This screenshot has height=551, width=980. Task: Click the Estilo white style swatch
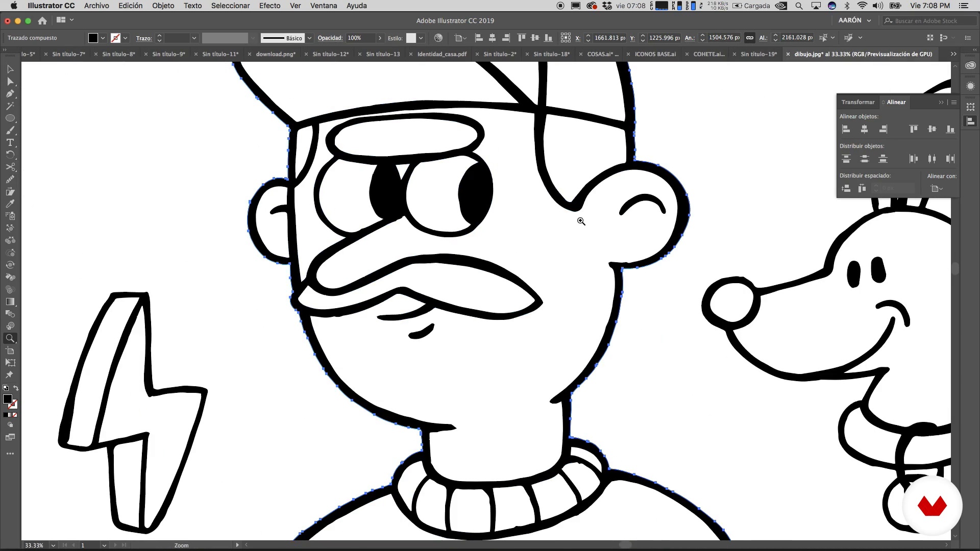[x=411, y=38]
